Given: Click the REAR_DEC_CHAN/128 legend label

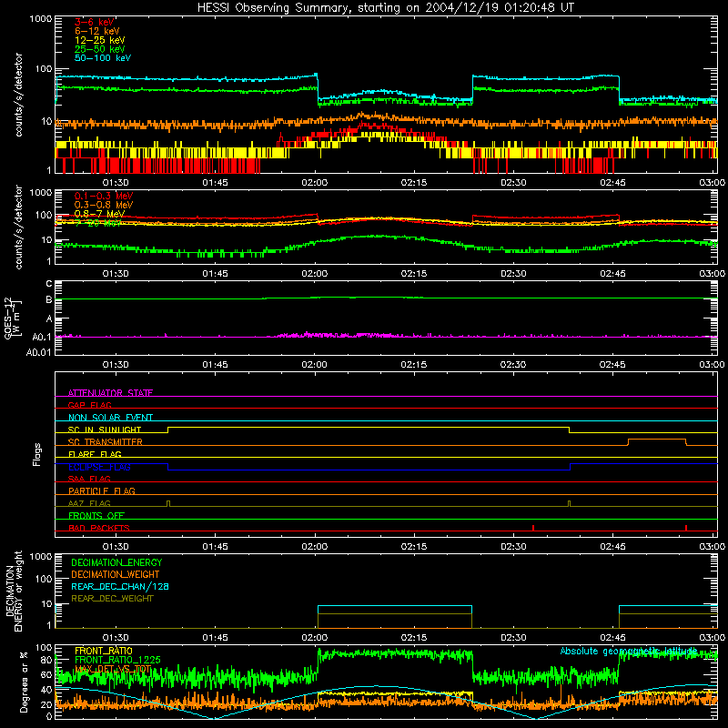Looking at the screenshot, I should 120,586.
